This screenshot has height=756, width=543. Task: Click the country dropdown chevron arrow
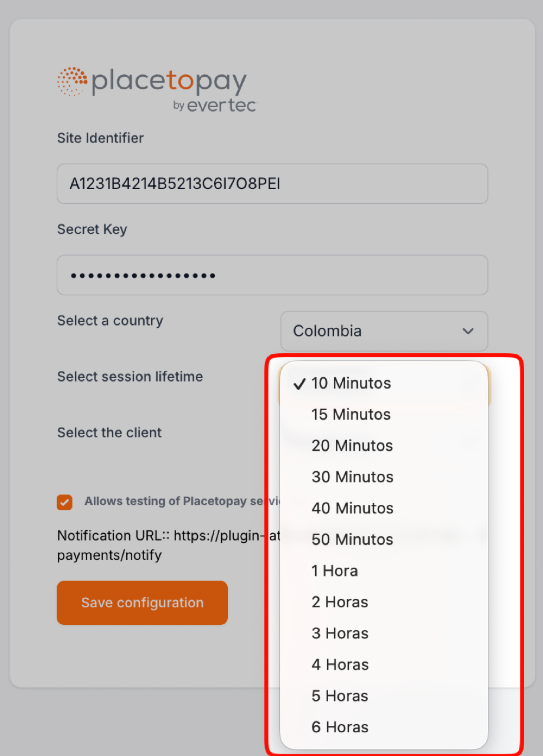(468, 331)
